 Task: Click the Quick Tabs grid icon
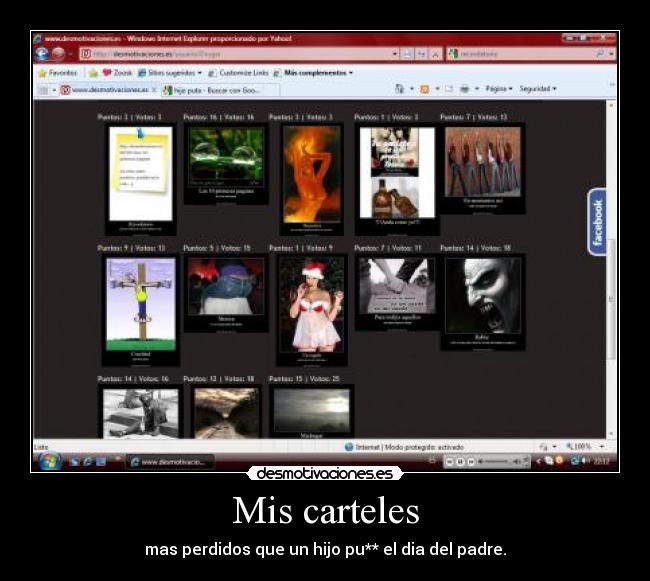click(43, 90)
